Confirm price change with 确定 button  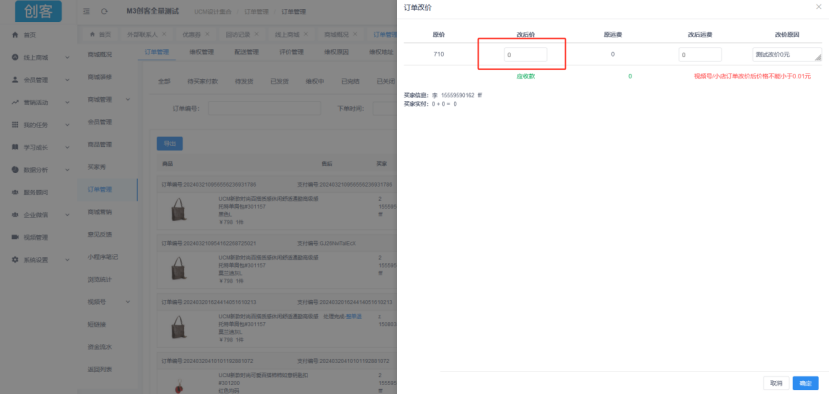(x=806, y=383)
